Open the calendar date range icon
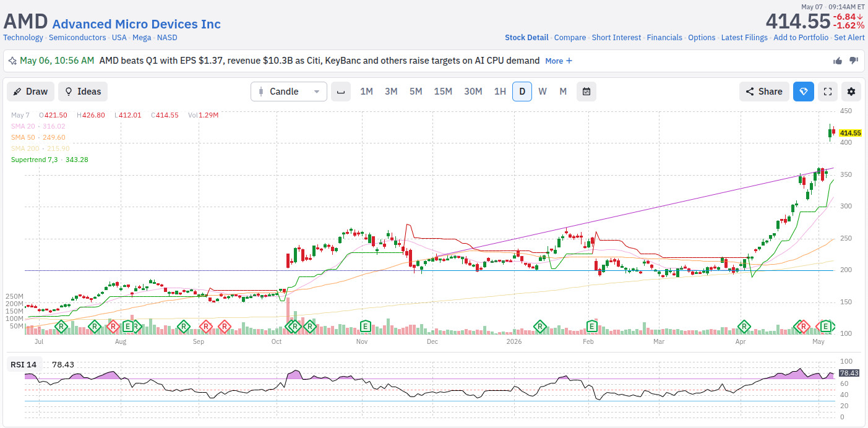 [587, 92]
